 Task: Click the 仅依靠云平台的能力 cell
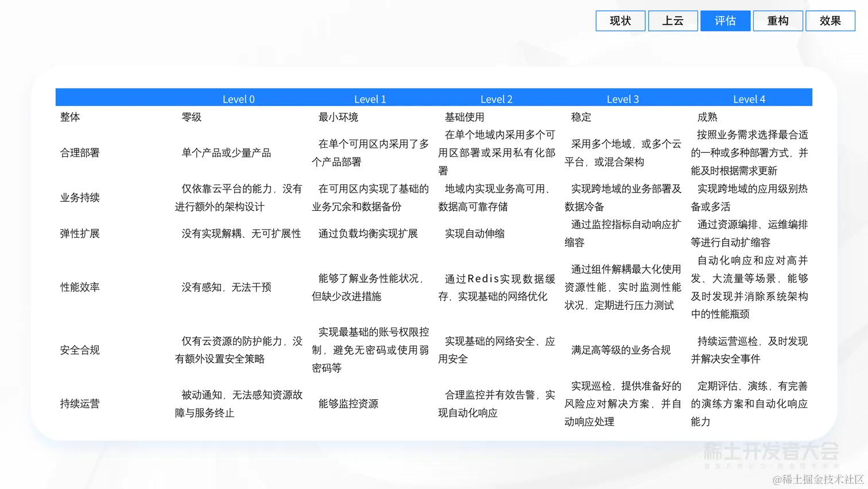[239, 197]
